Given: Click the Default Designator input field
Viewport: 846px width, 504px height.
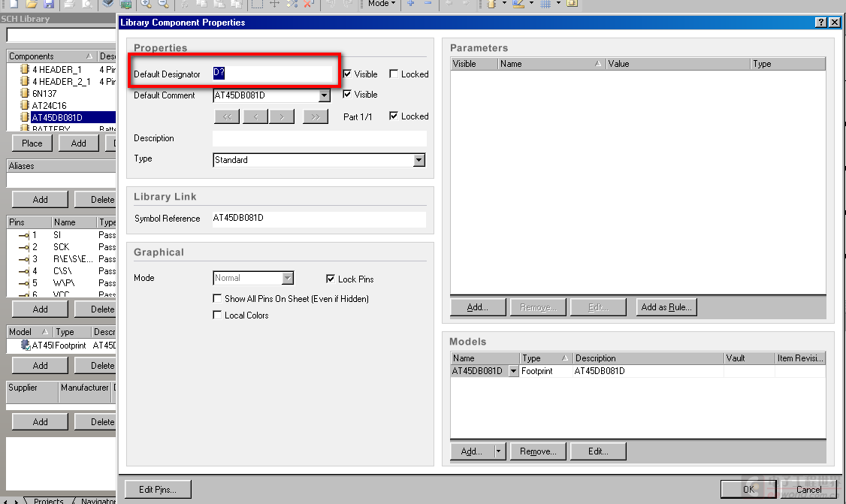Looking at the screenshot, I should click(273, 74).
